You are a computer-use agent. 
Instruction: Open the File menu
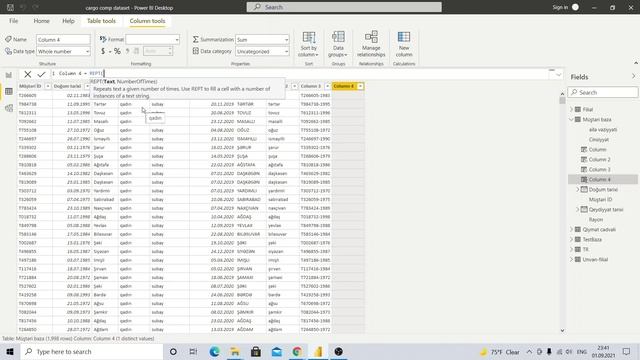click(13, 21)
